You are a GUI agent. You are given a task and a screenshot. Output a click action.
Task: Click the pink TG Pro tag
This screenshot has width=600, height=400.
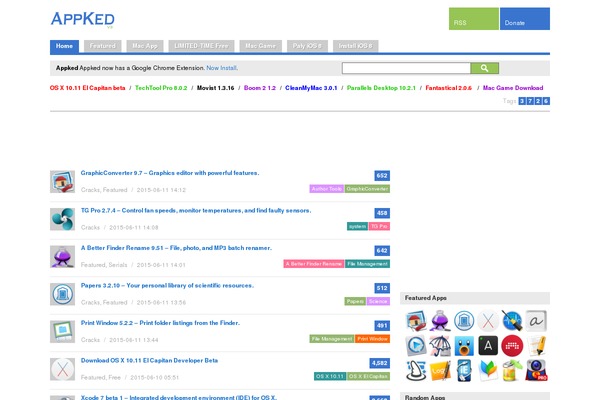(x=379, y=226)
